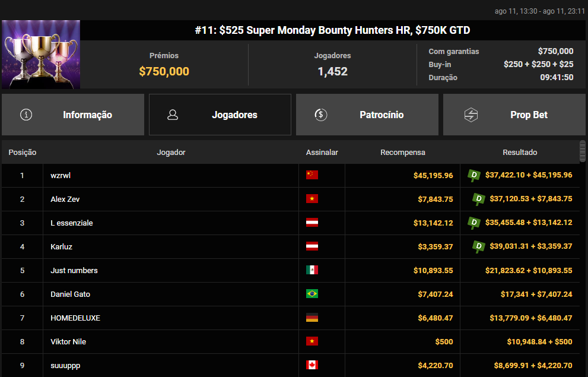The image size is (588, 377).
Task: Select player Karluz
Action: coord(61,246)
